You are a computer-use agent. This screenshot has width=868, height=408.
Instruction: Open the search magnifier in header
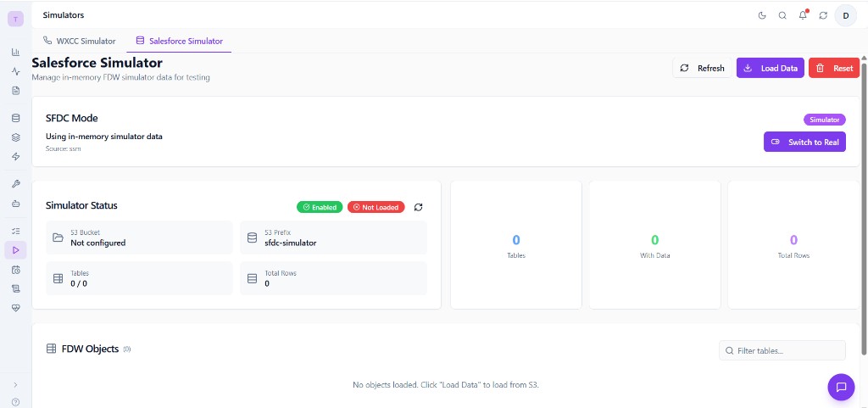[782, 15]
